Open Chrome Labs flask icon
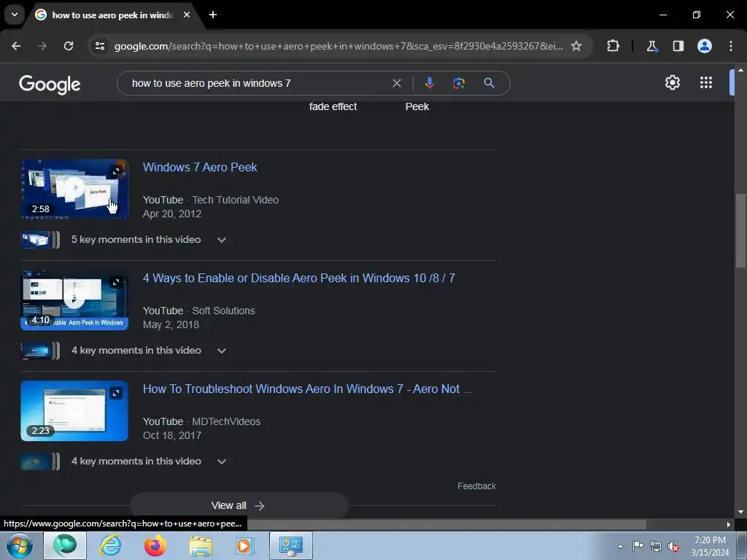The height and width of the screenshot is (560, 747). point(651,46)
